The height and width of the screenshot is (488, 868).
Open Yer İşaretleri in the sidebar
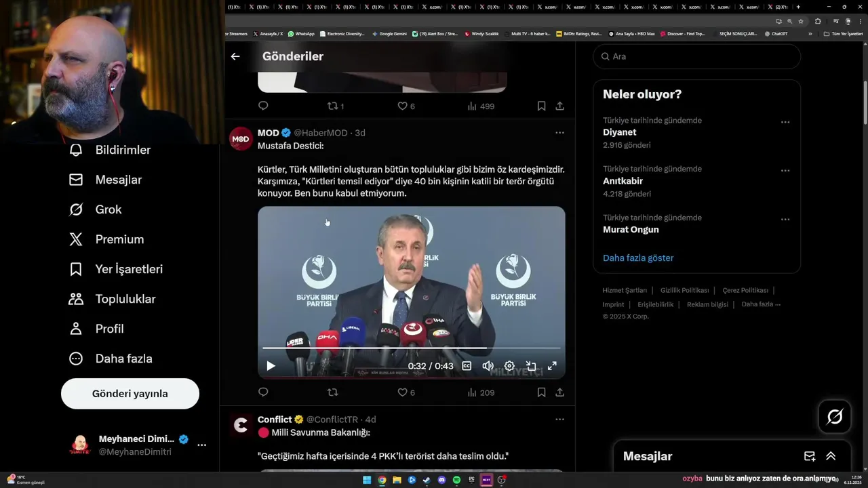[116, 269]
